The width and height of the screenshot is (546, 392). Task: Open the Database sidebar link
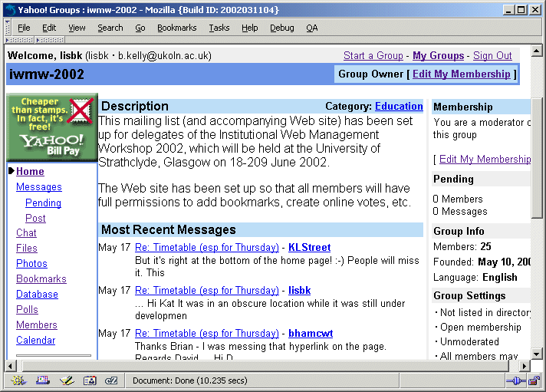[37, 295]
